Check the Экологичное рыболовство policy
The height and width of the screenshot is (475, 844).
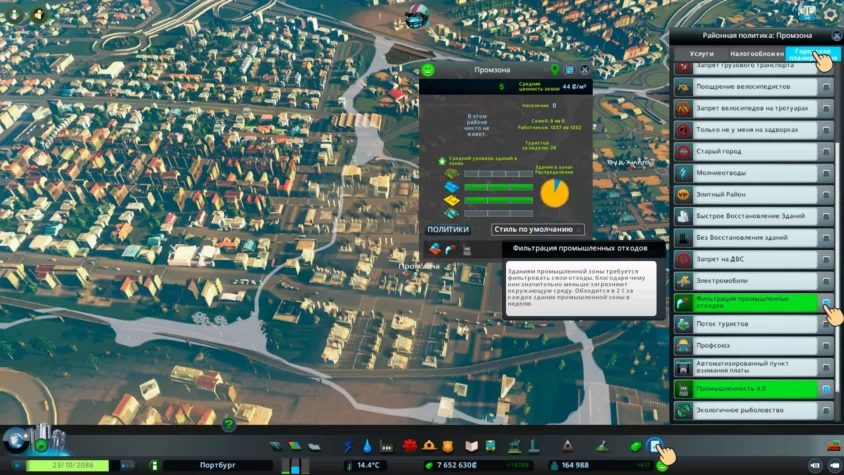826,410
